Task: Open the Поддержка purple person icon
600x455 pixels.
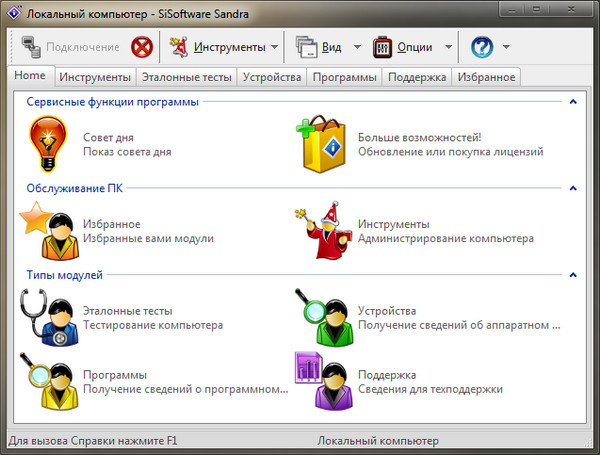Action: coord(322,381)
